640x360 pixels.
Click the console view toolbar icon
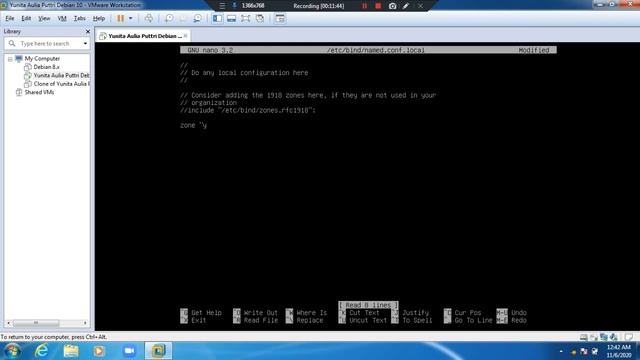280,18
